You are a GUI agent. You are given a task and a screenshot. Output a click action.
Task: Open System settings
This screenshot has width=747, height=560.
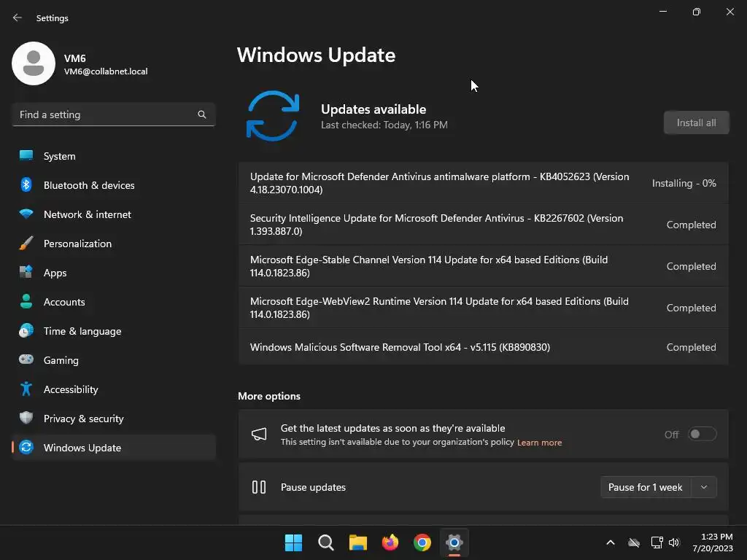coord(114,156)
